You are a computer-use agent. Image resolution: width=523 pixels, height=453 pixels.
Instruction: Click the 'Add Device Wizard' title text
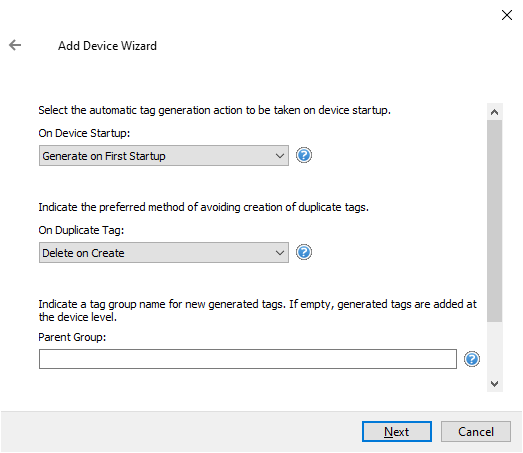point(107,46)
